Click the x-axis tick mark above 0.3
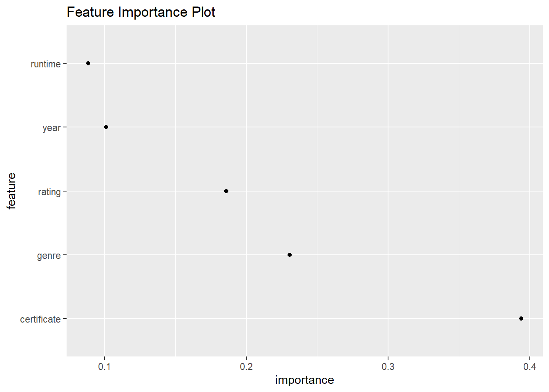Viewport: 549px width, 392px height. pyautogui.click(x=388, y=358)
